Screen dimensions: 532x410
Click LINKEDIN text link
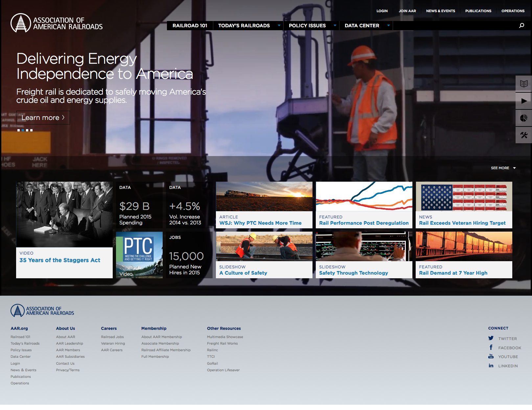click(508, 366)
